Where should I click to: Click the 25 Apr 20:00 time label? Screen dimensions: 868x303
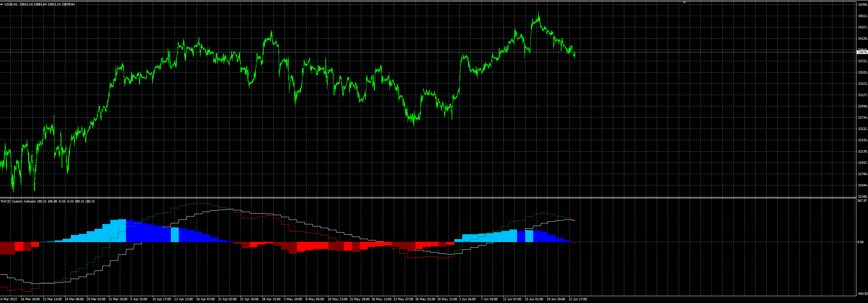coord(249,299)
